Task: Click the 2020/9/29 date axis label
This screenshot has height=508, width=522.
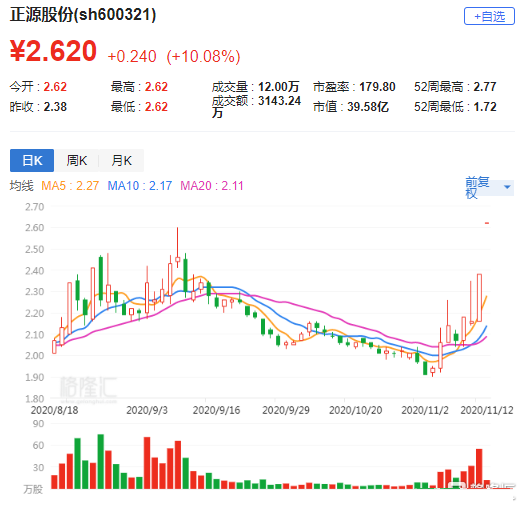Action: [x=286, y=410]
